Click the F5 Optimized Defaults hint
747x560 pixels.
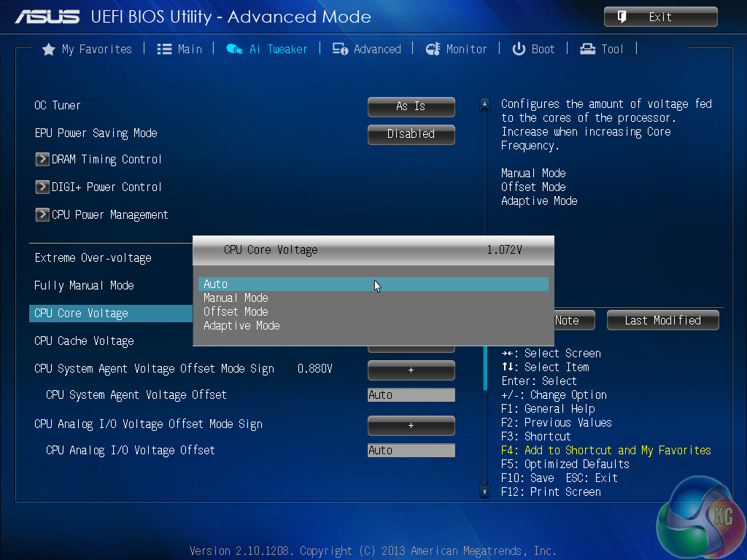(565, 464)
